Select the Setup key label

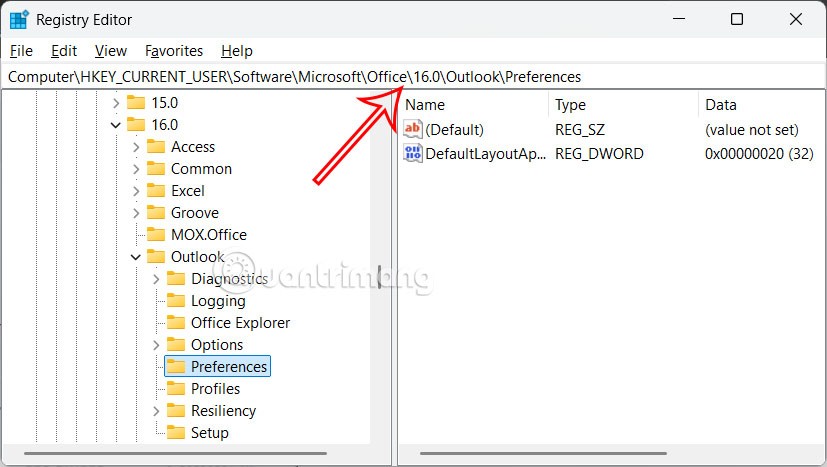click(x=209, y=433)
